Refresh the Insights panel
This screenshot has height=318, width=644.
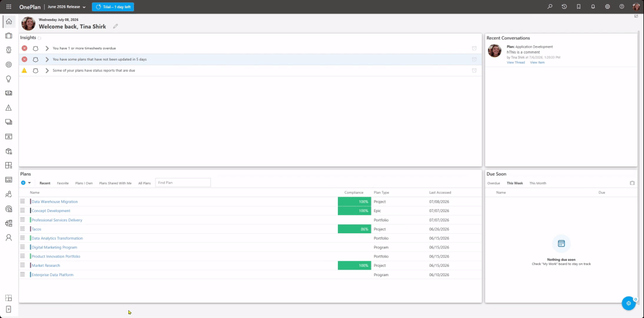click(x=39, y=38)
